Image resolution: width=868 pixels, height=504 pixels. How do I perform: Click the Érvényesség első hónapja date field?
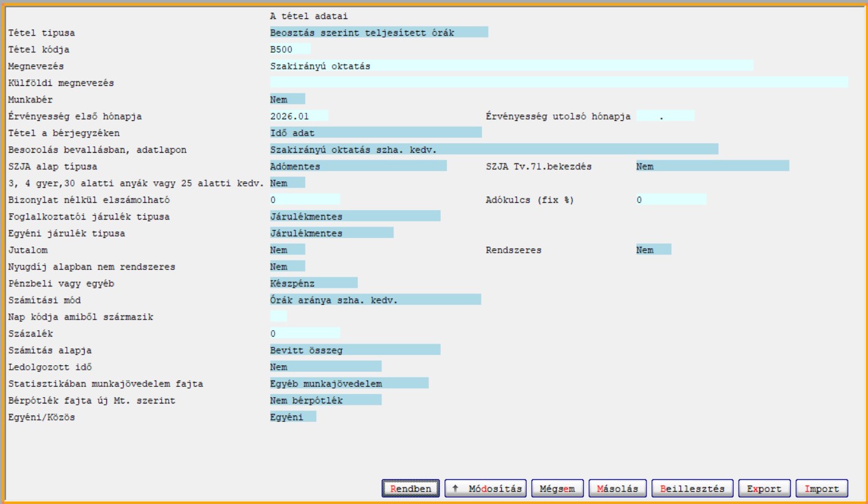click(x=299, y=116)
